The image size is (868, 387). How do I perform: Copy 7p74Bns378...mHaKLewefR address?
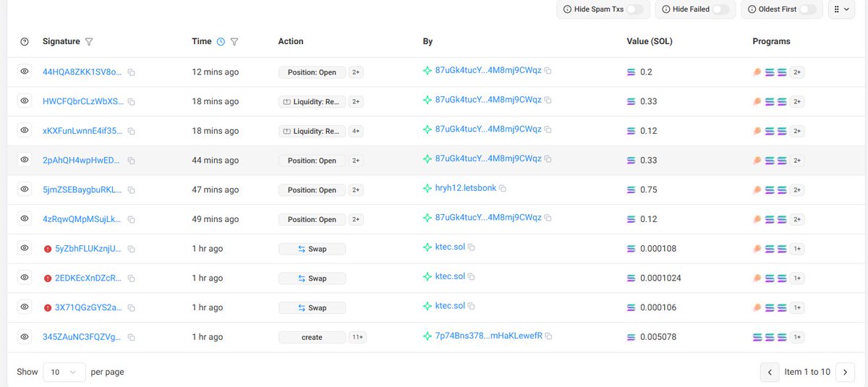click(x=548, y=336)
